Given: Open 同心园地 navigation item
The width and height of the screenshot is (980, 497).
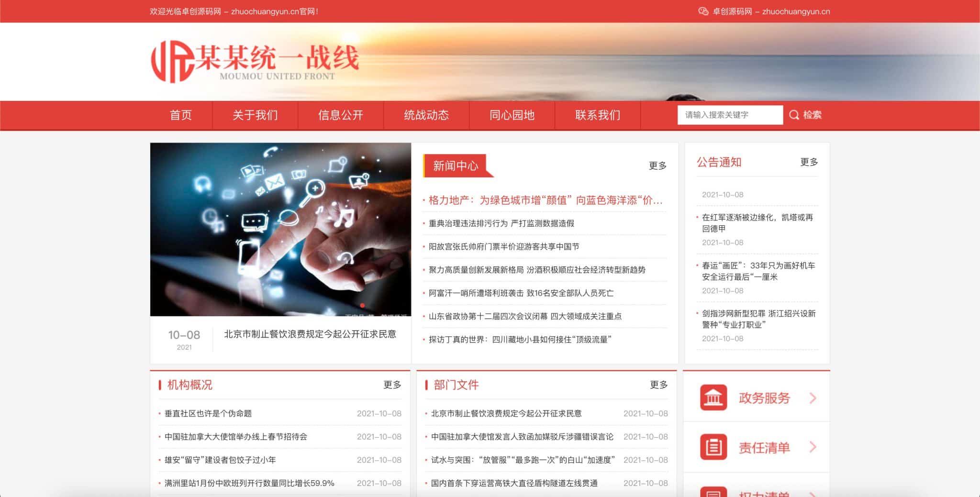Looking at the screenshot, I should [512, 115].
